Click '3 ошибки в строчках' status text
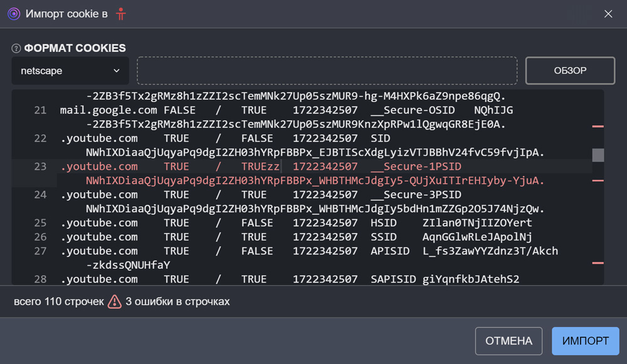 click(177, 302)
